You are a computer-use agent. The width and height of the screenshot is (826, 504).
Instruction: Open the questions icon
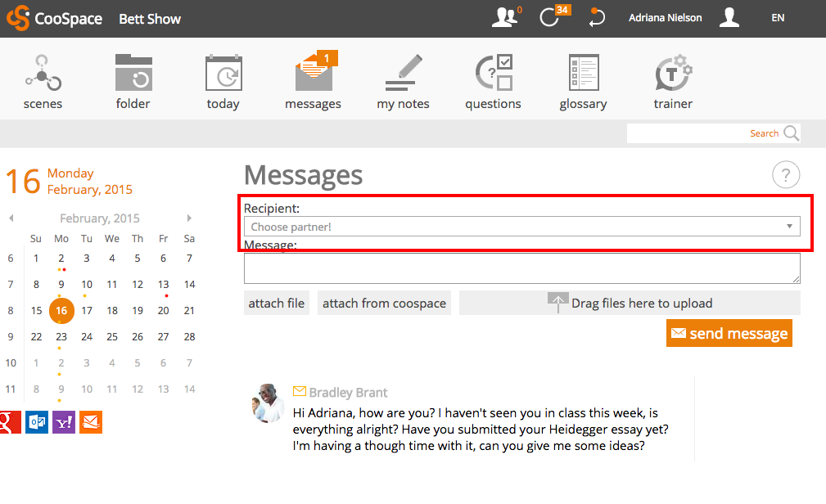tap(494, 73)
